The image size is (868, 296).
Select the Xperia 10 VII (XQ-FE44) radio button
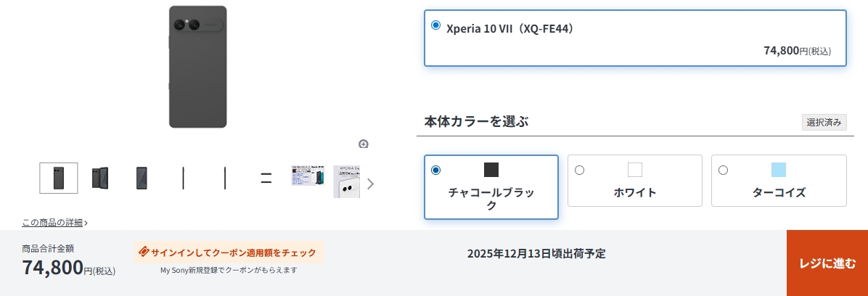tap(435, 25)
